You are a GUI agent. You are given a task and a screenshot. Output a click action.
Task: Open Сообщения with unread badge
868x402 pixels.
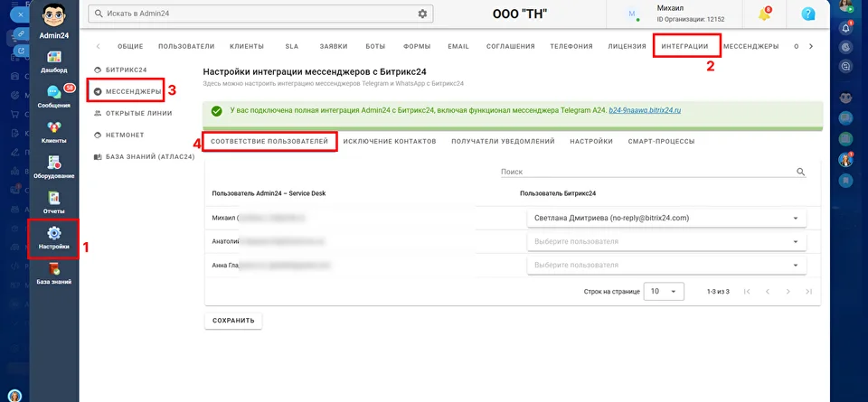click(x=53, y=97)
